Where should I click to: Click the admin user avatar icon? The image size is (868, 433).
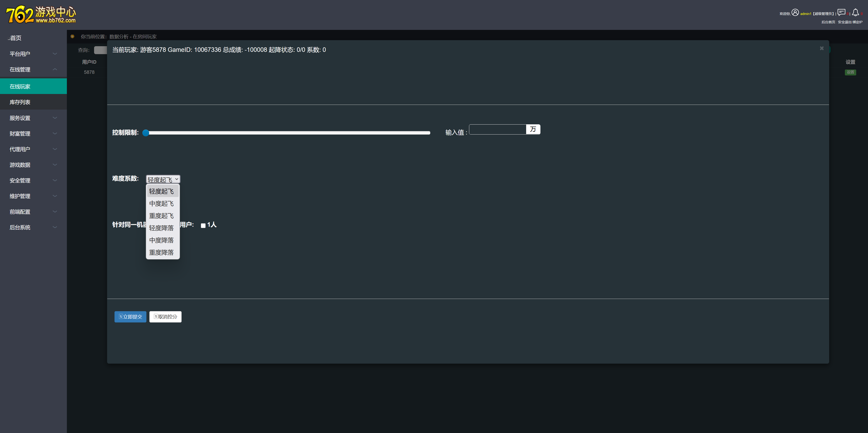point(795,12)
